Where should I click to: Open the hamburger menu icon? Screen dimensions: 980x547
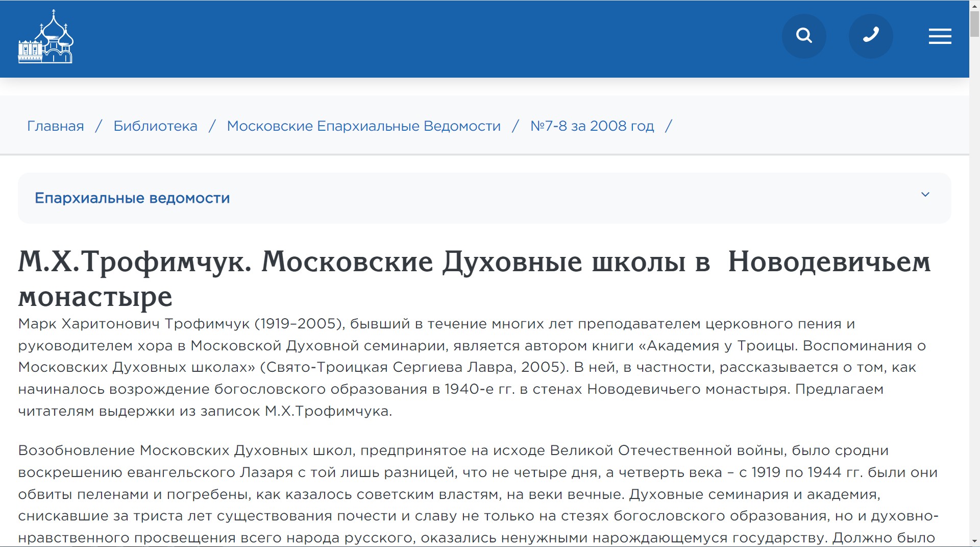tap(940, 36)
